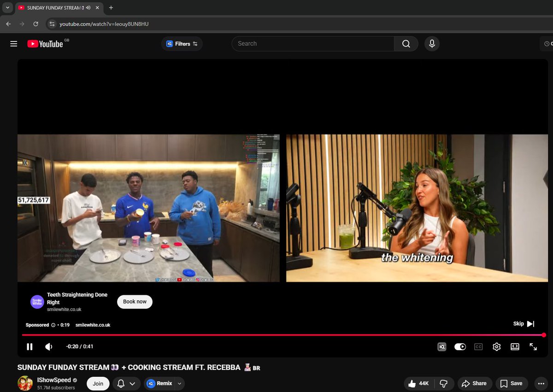Viewport: 553px width, 392px height.
Task: Toggle closed captions CC button
Action: coord(478,347)
